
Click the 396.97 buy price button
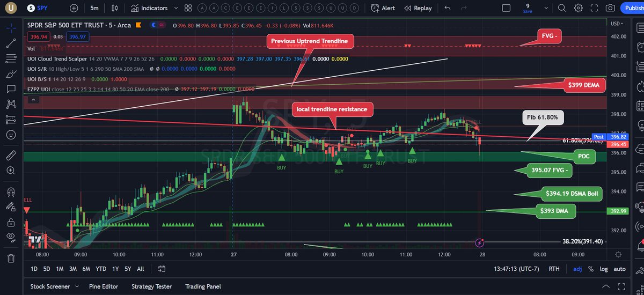(78, 36)
